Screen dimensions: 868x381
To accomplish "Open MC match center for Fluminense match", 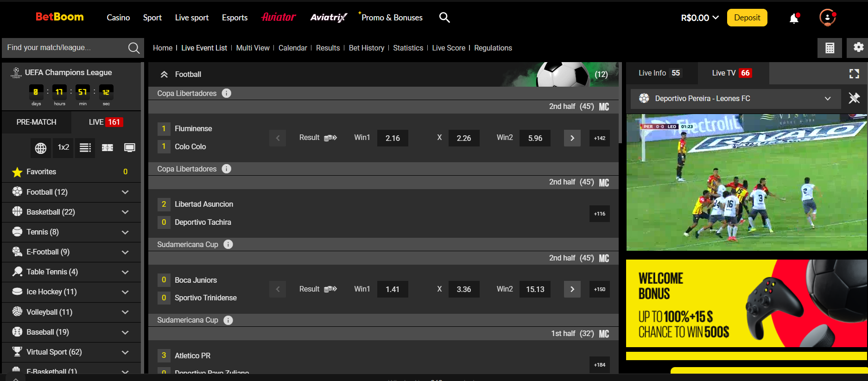I will pyautogui.click(x=604, y=107).
